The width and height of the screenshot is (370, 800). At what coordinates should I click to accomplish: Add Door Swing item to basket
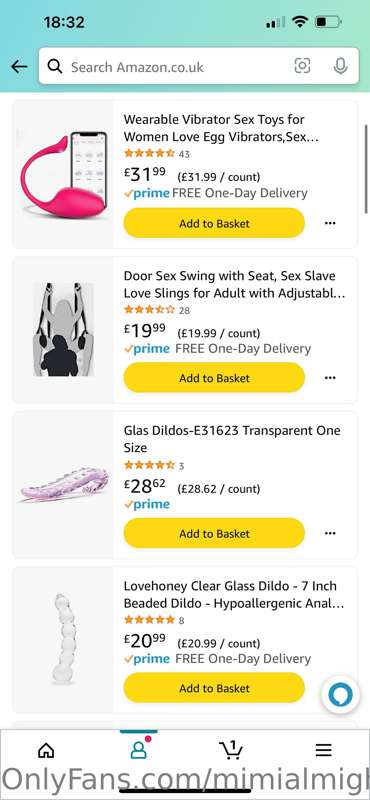(214, 378)
